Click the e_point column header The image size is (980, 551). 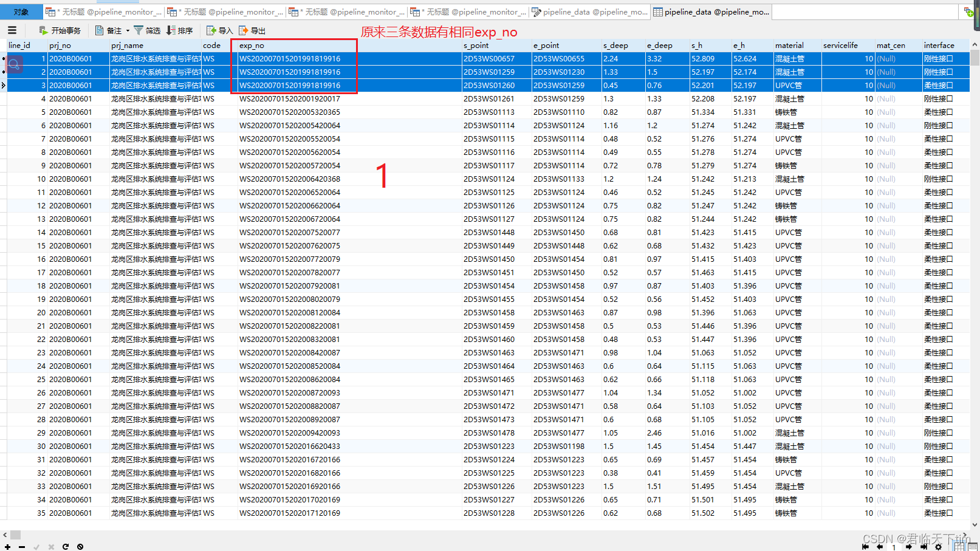click(566, 46)
